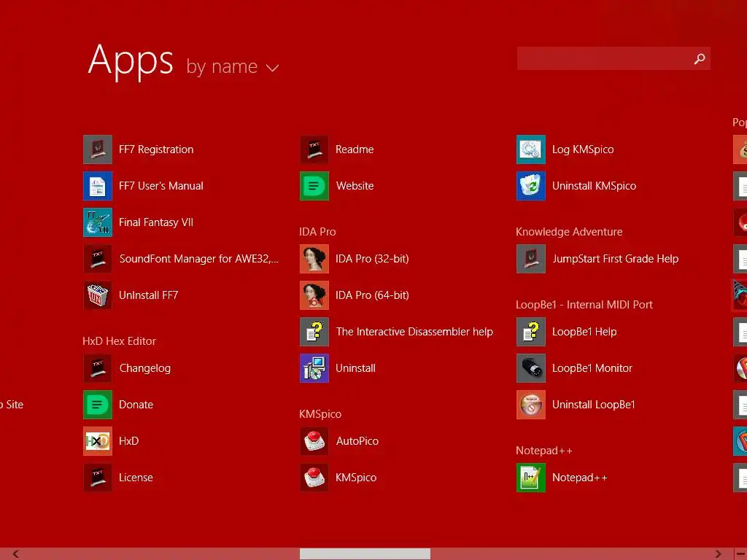Click the LoopBe1 - Internal MIDI Port header
The width and height of the screenshot is (747, 560).
tap(584, 304)
